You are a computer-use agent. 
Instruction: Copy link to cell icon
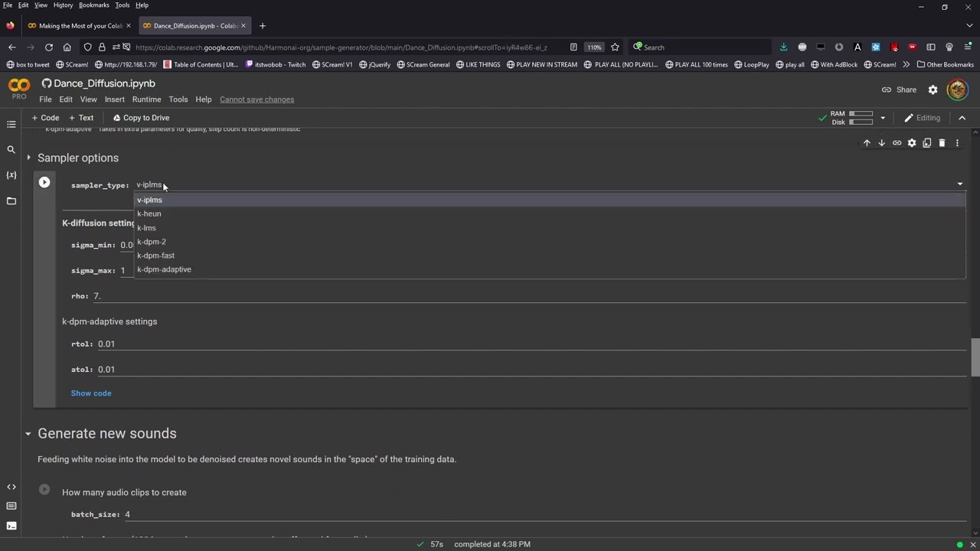tap(897, 143)
